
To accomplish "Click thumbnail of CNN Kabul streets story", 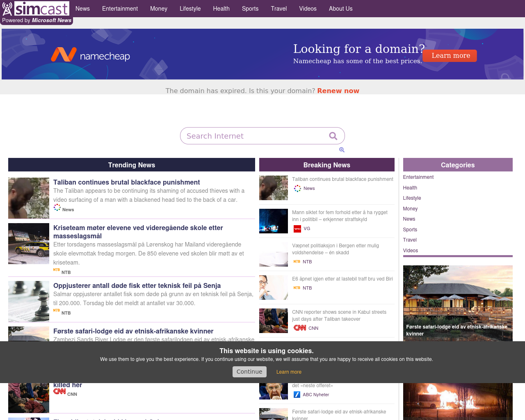I will [x=274, y=321].
